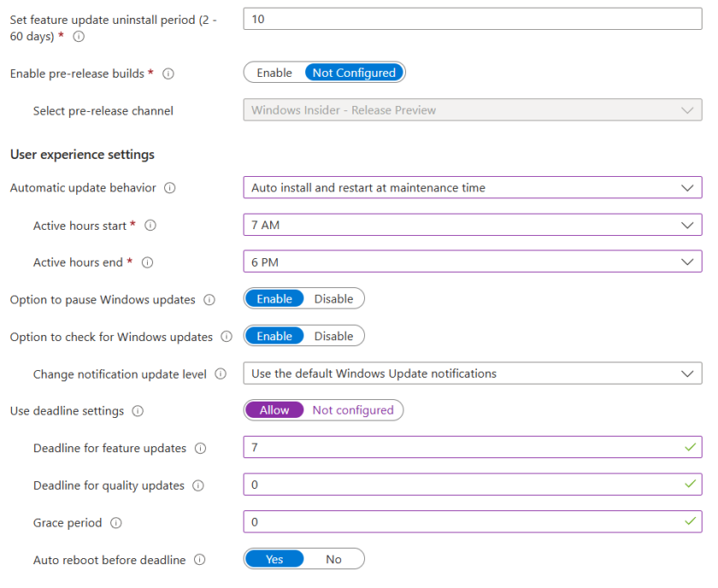Click info icon next to Use deadline settings
The image size is (718, 588).
point(138,411)
